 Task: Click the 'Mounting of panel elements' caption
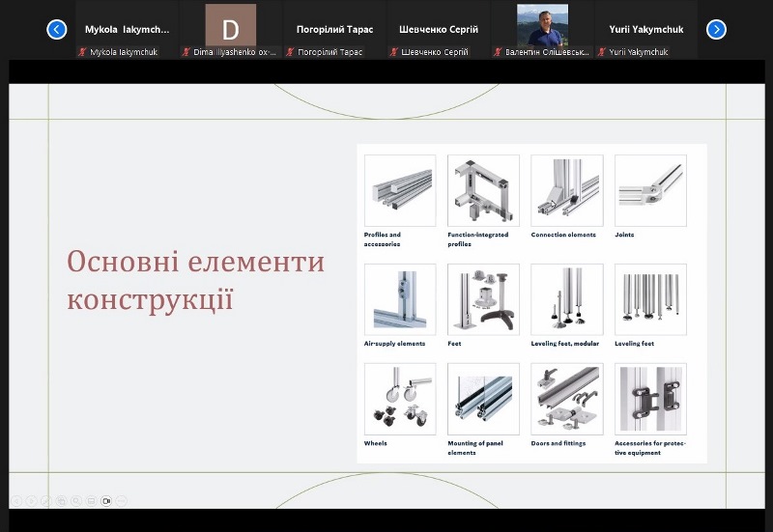[x=475, y=448]
